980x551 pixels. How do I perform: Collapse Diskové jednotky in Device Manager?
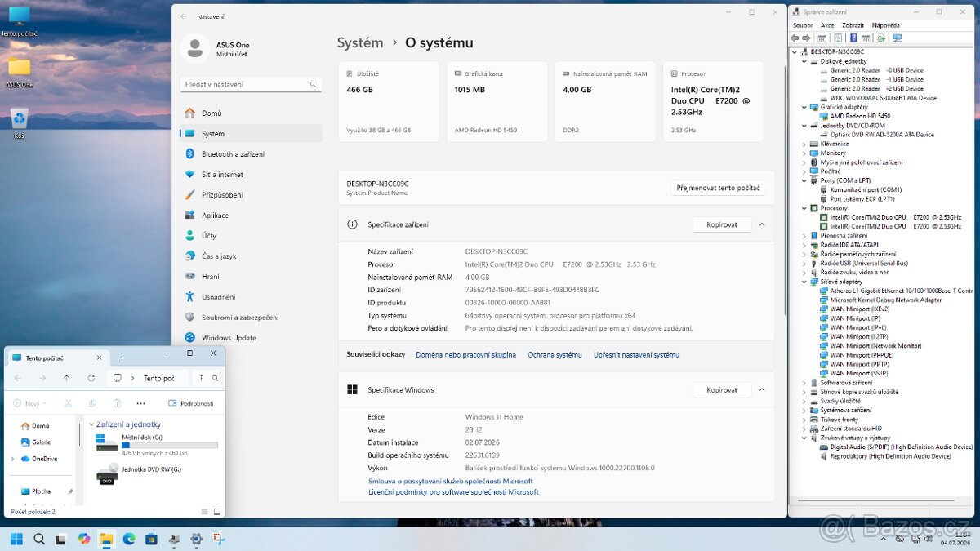pos(804,61)
